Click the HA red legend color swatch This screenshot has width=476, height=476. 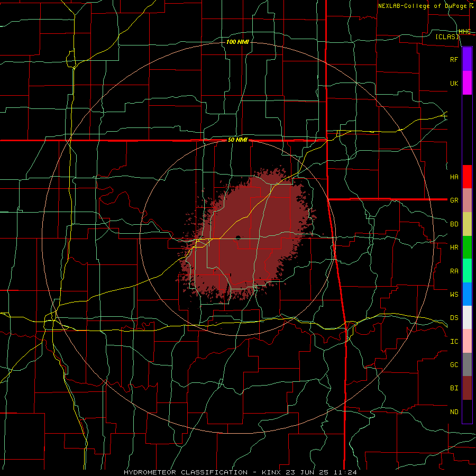(467, 177)
